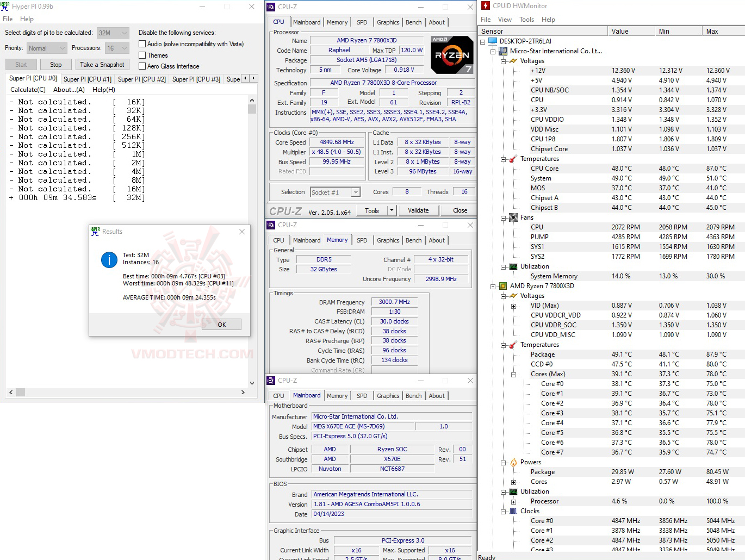Image resolution: width=745 pixels, height=560 pixels.
Task: Click the Max column header in HWMonitor
Action: click(x=723, y=31)
